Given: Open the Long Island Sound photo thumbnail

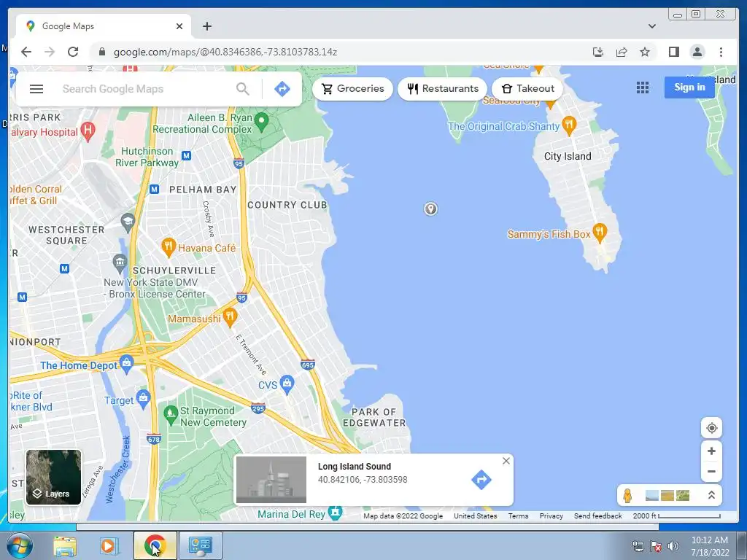Looking at the screenshot, I should [x=271, y=480].
